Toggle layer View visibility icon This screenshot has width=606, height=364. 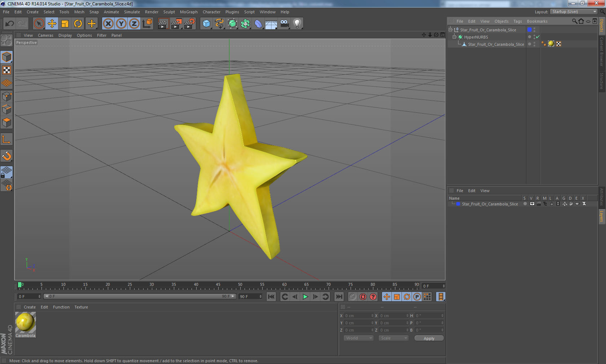point(532,204)
